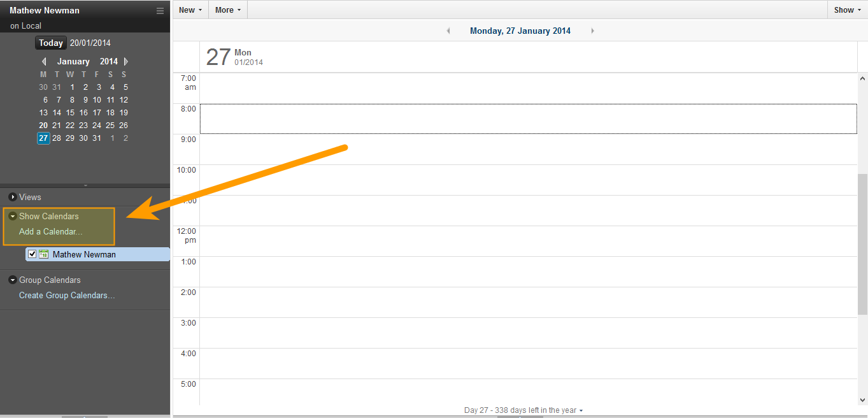This screenshot has height=418, width=868.
Task: Click the 8:00 time slot
Action: coord(528,119)
